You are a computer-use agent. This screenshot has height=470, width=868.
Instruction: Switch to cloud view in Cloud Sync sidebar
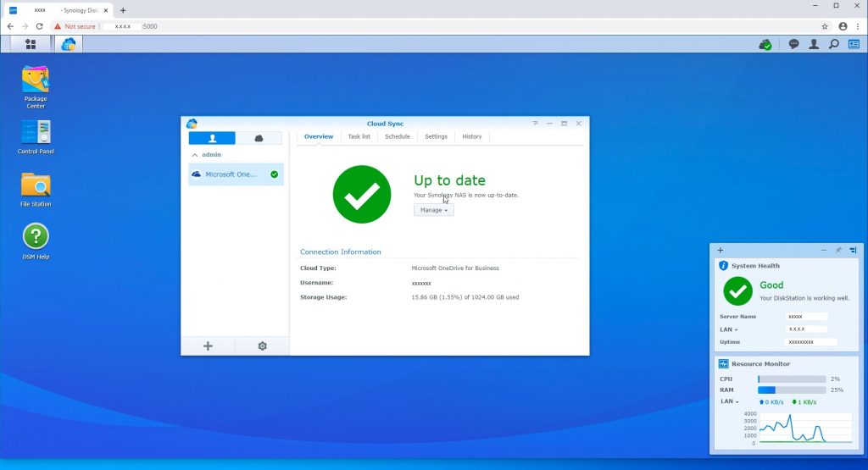(x=259, y=138)
